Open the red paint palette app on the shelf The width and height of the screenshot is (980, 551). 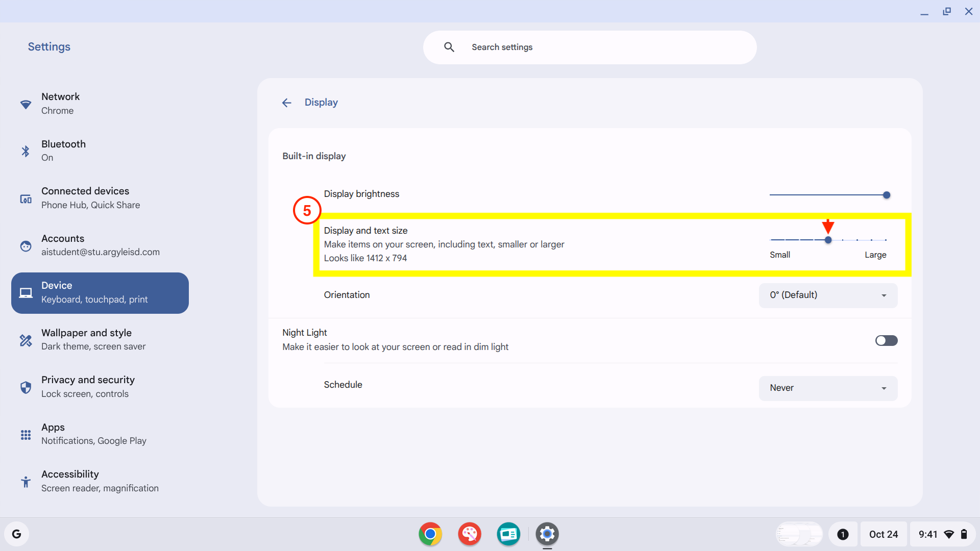click(x=470, y=534)
